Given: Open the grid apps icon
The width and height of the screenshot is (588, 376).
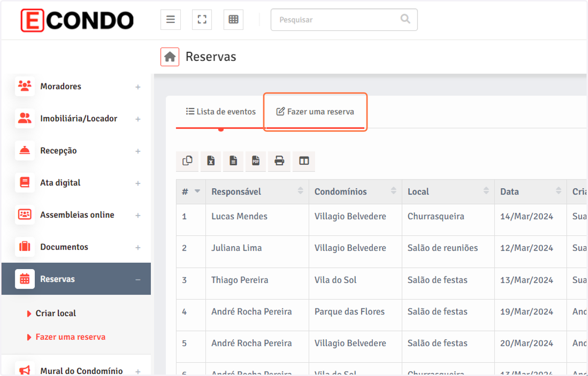Looking at the screenshot, I should (233, 20).
